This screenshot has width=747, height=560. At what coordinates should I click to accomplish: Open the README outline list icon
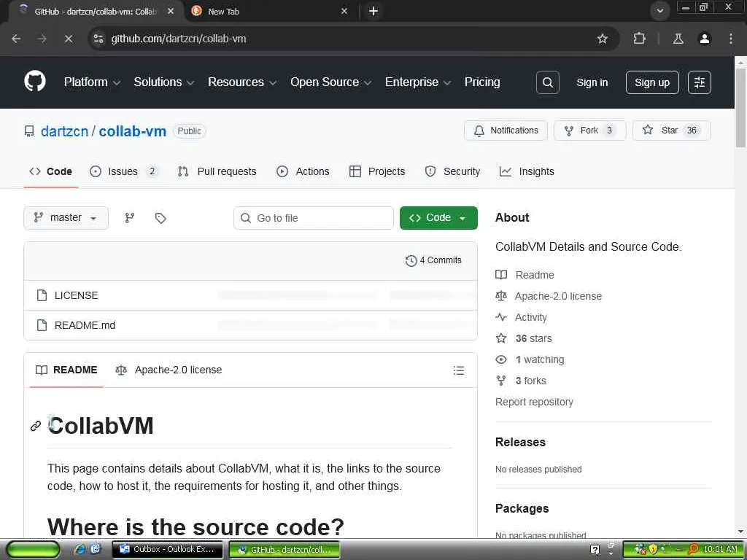tap(459, 370)
